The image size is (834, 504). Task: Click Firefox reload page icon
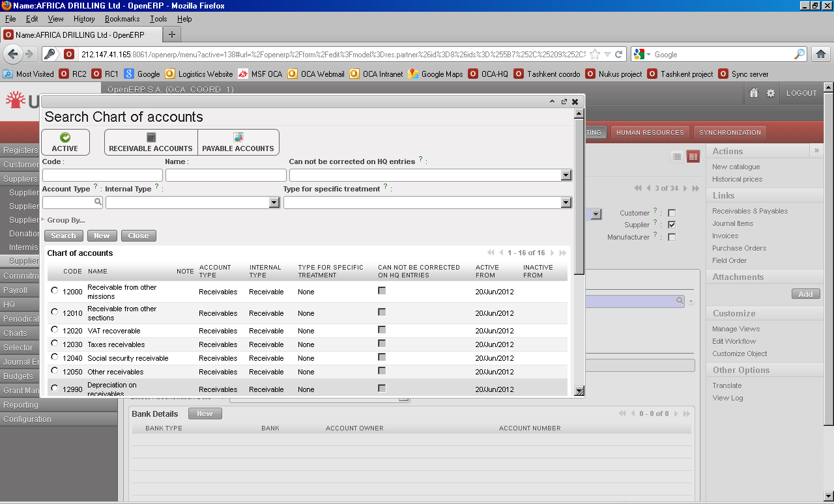click(619, 55)
